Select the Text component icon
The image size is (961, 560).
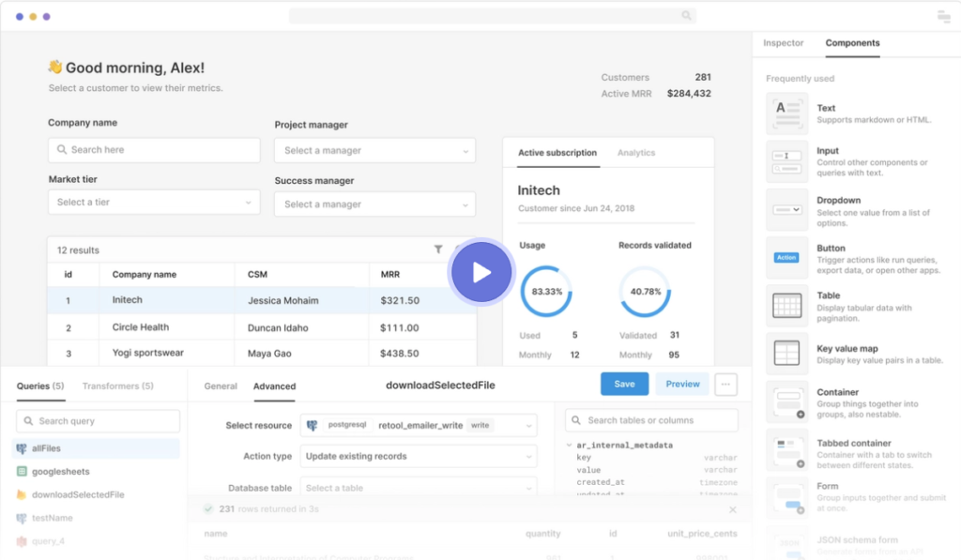pyautogui.click(x=787, y=114)
